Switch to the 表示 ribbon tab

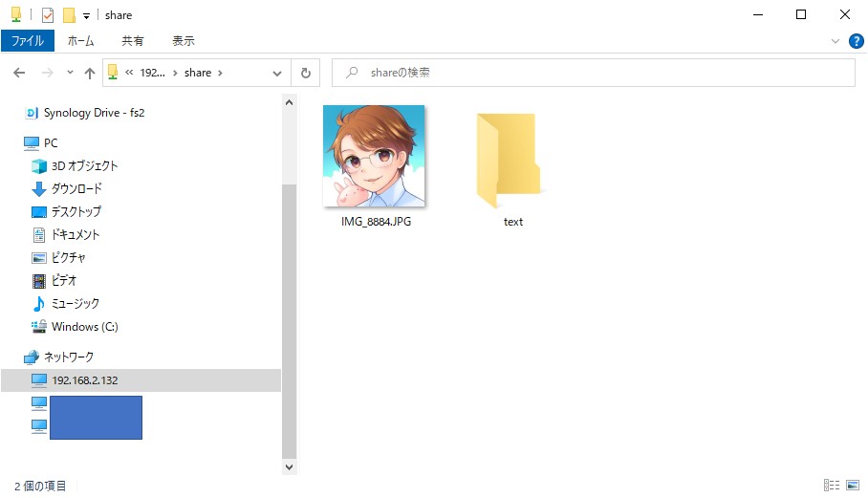coord(184,41)
